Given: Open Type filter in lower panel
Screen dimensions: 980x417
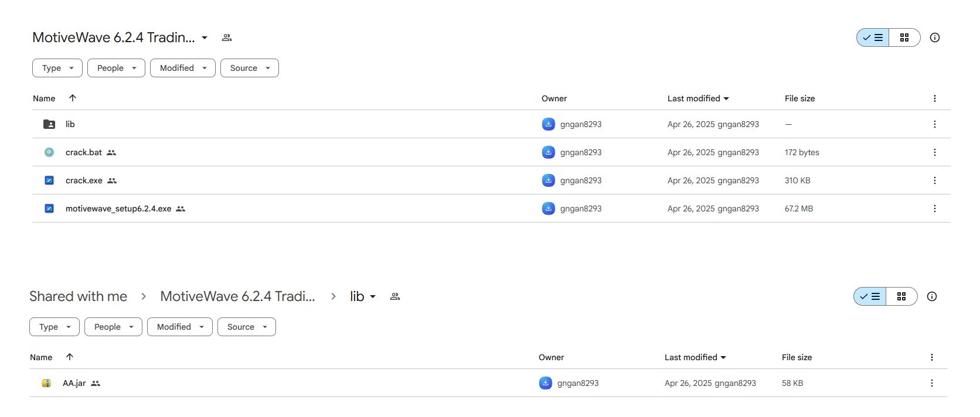Looking at the screenshot, I should coord(55,327).
